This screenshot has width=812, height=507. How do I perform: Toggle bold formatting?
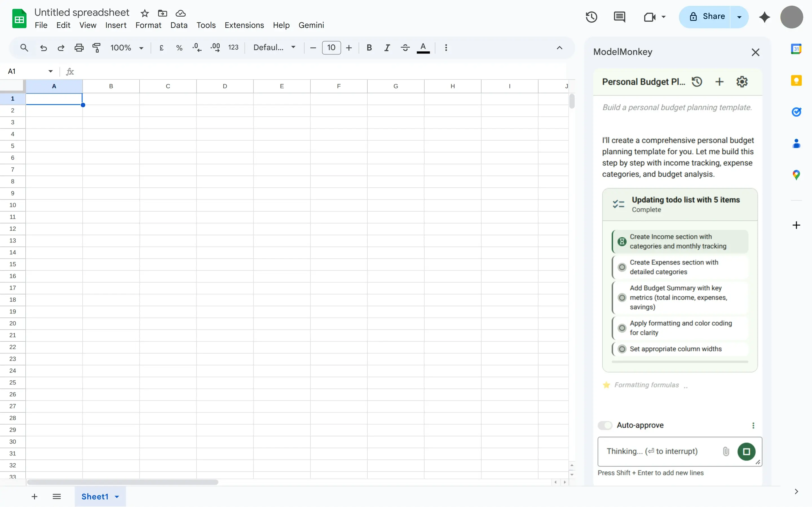(369, 48)
